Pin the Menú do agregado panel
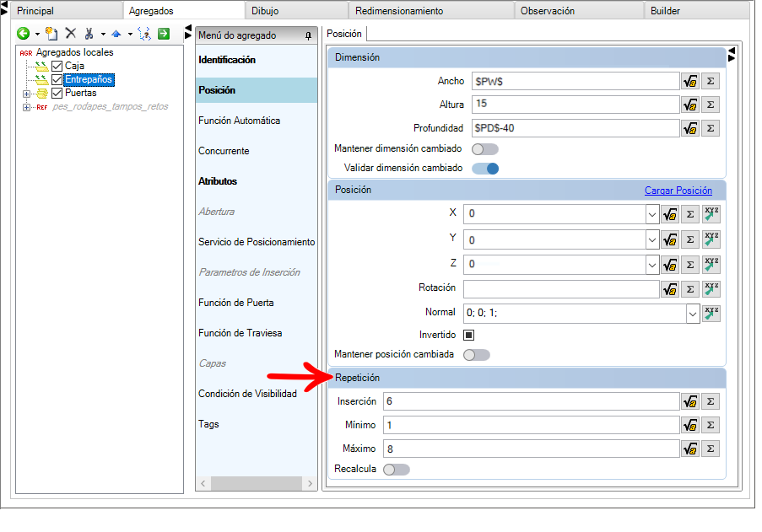This screenshot has height=532, width=762. [x=308, y=35]
